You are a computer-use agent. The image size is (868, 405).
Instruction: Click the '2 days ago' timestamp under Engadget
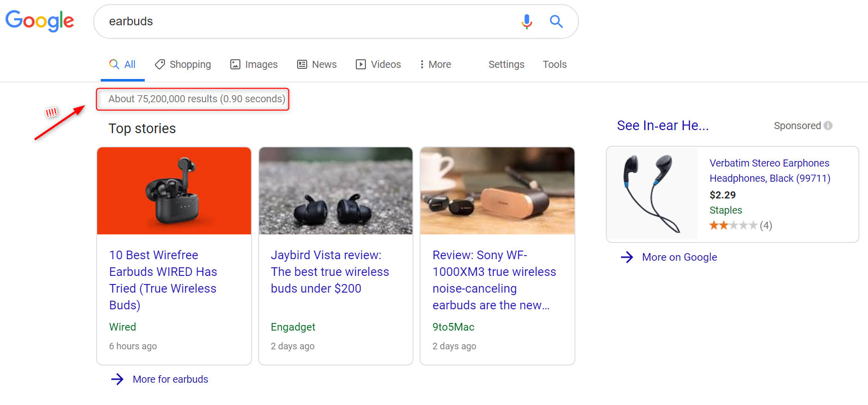(293, 346)
